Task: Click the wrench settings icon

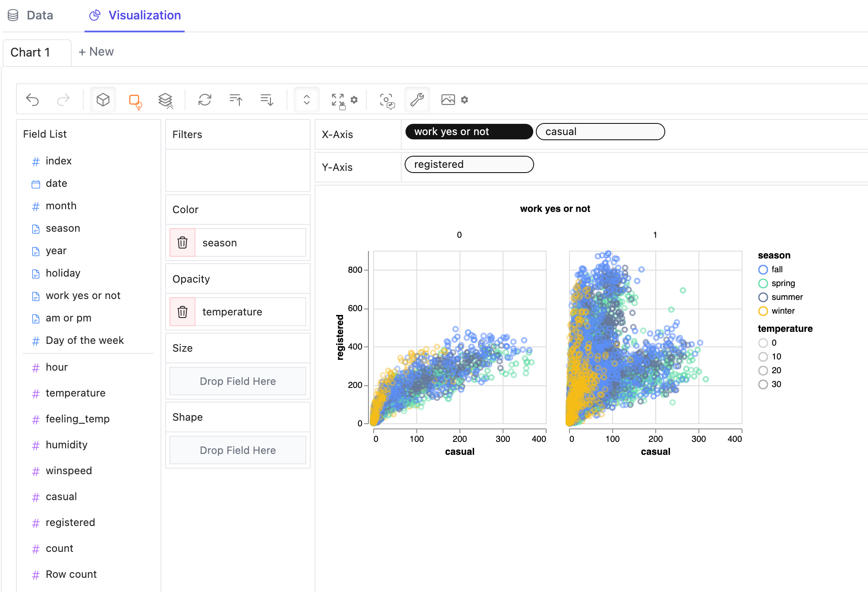Action: (x=418, y=100)
